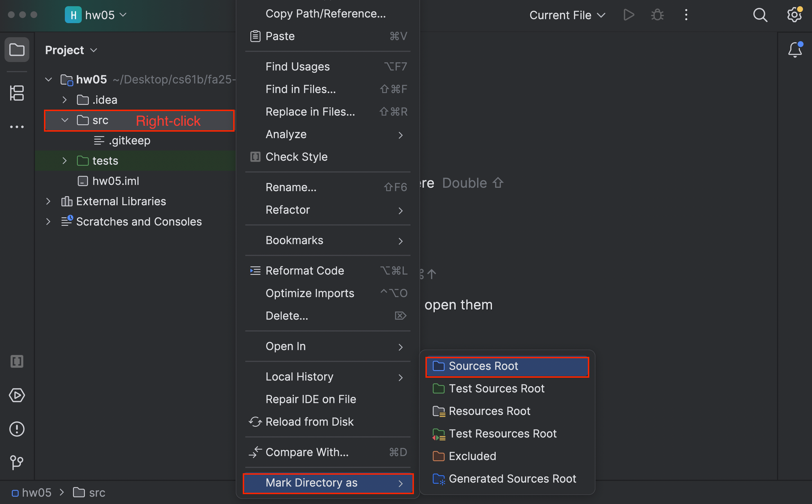
Task: Open the Services tool window icon
Action: [17, 395]
